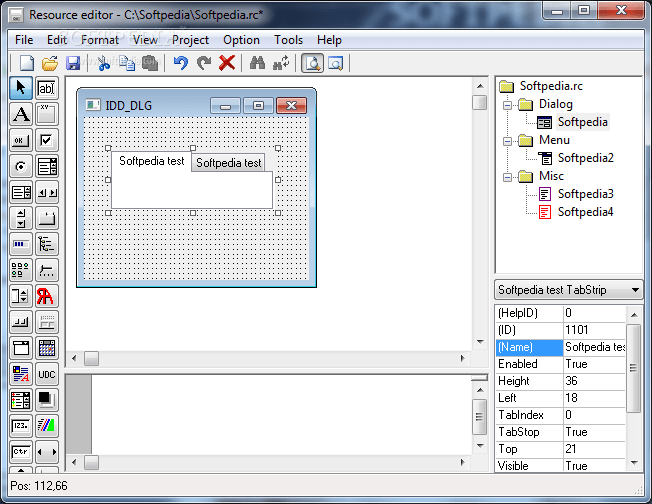Click the Cut scissors icon
The image size is (652, 504).
103,63
